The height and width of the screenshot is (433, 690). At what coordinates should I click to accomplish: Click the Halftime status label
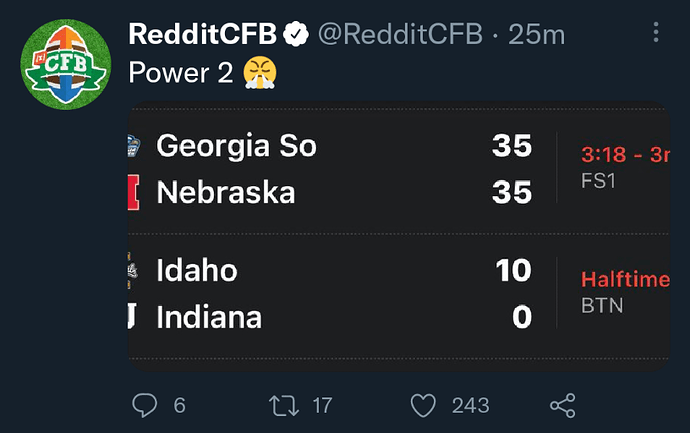point(625,279)
